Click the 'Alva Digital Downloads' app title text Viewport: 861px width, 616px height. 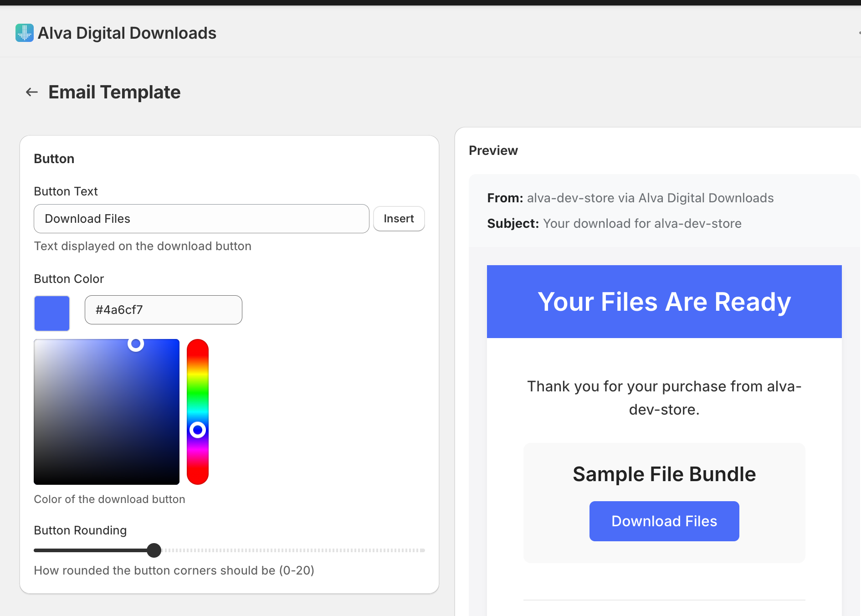point(127,33)
